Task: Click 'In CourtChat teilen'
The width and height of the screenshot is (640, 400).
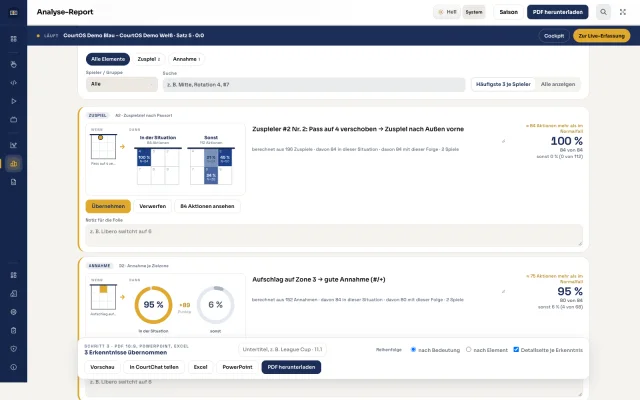Action: 154,367
